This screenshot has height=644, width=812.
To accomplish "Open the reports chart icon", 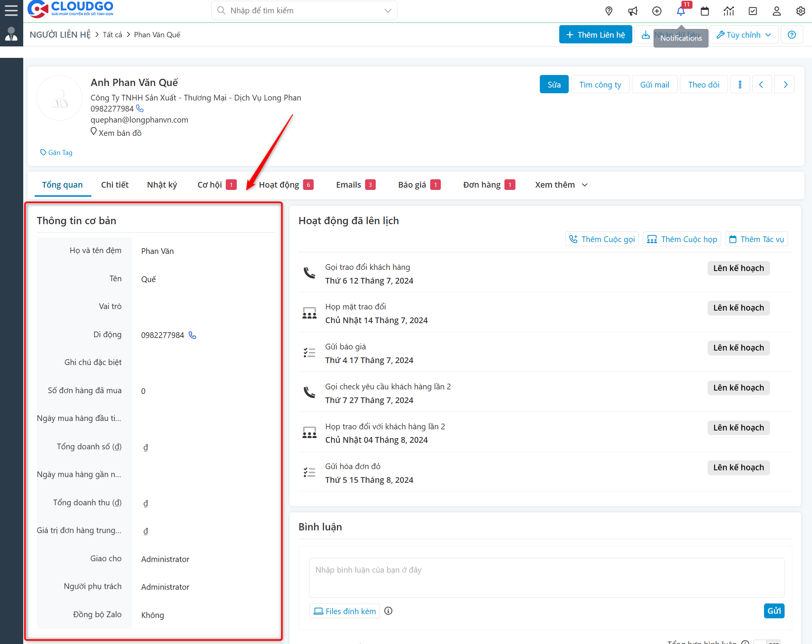I will (729, 11).
